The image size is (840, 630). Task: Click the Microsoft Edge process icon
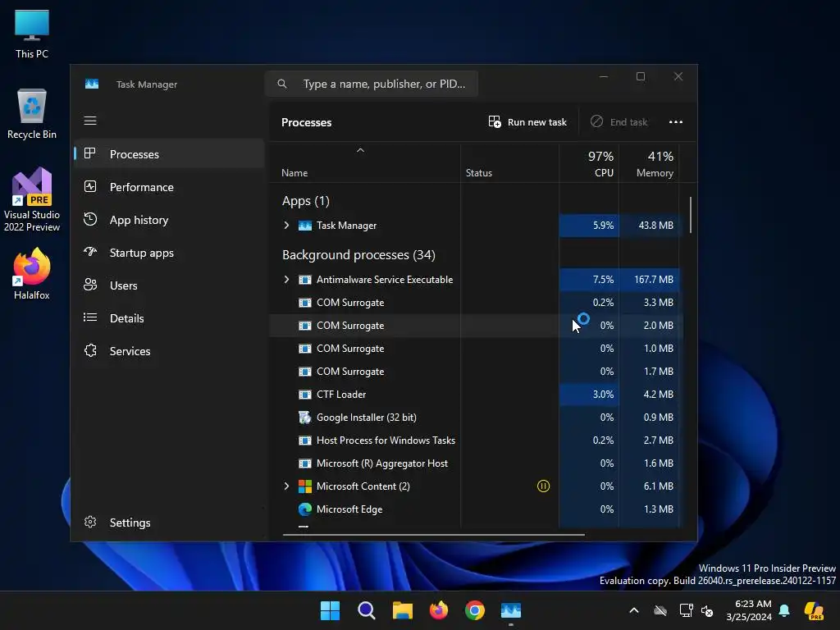[305, 509]
